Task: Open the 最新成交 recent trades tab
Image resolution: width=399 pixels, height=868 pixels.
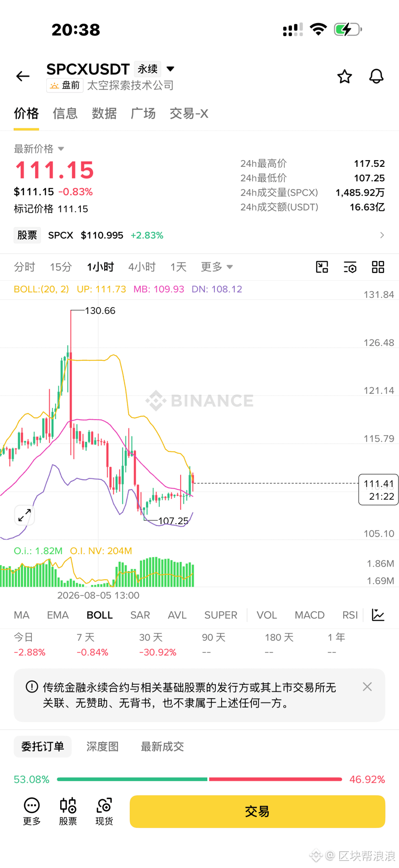Action: click(x=162, y=746)
